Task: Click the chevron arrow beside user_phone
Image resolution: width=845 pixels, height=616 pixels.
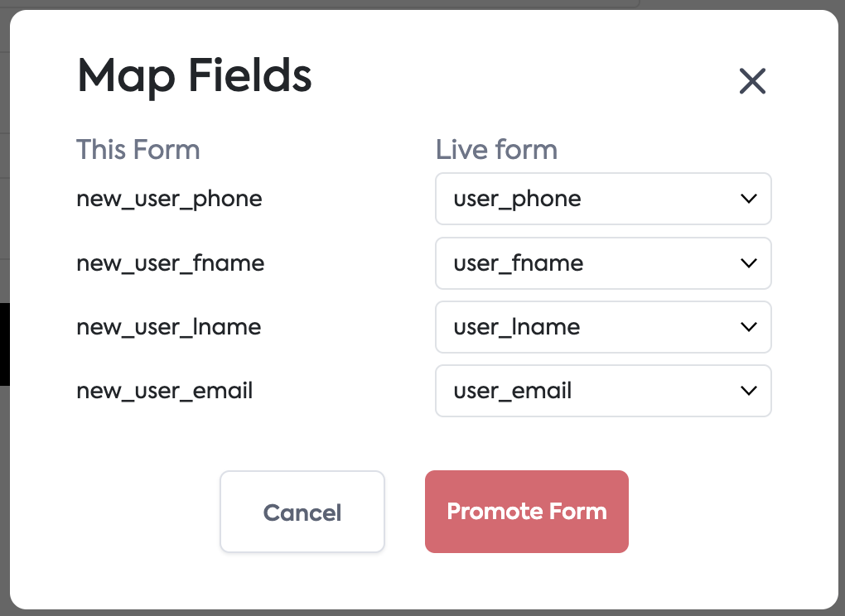Action: [749, 199]
